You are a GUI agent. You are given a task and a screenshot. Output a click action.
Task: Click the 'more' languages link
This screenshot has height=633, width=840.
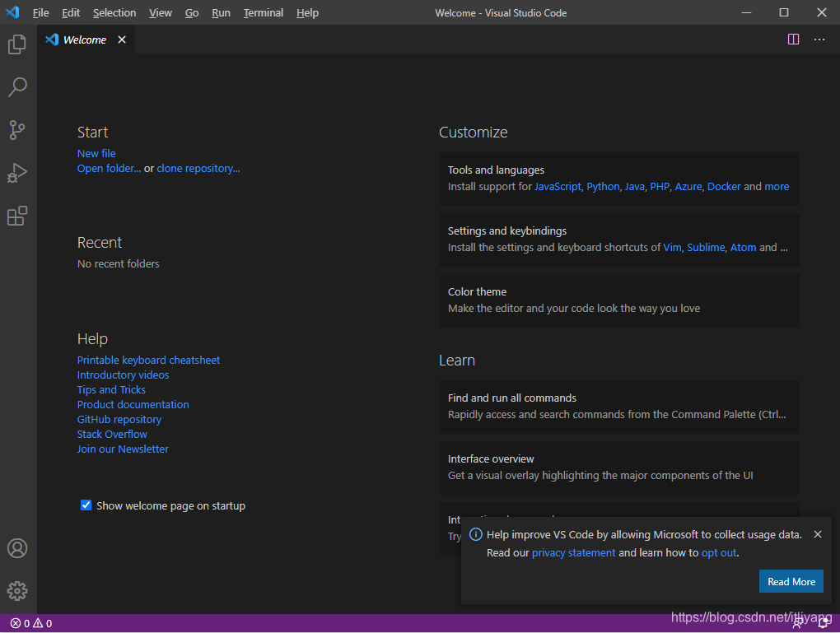click(x=777, y=186)
